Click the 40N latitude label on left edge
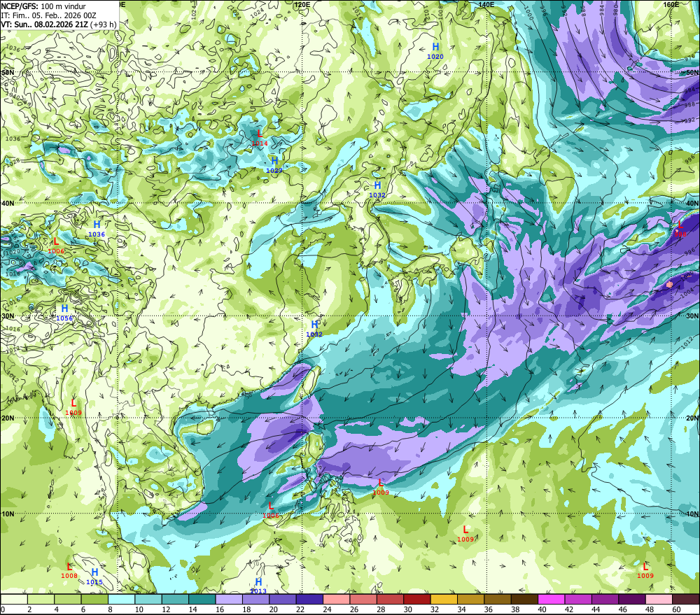 (x=8, y=203)
